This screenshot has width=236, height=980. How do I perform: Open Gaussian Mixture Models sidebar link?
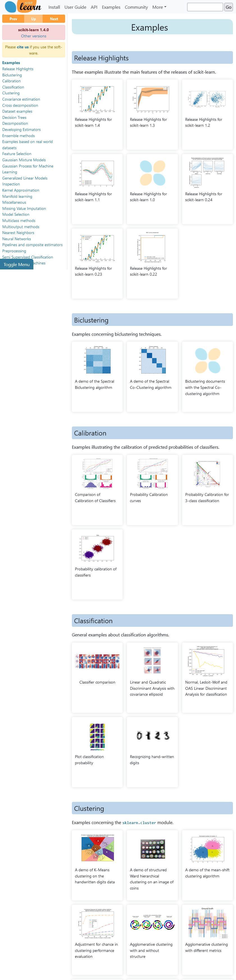coord(24,160)
